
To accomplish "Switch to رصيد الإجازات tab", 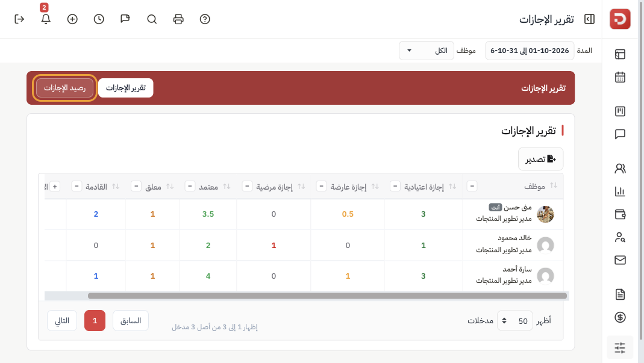I will click(64, 88).
